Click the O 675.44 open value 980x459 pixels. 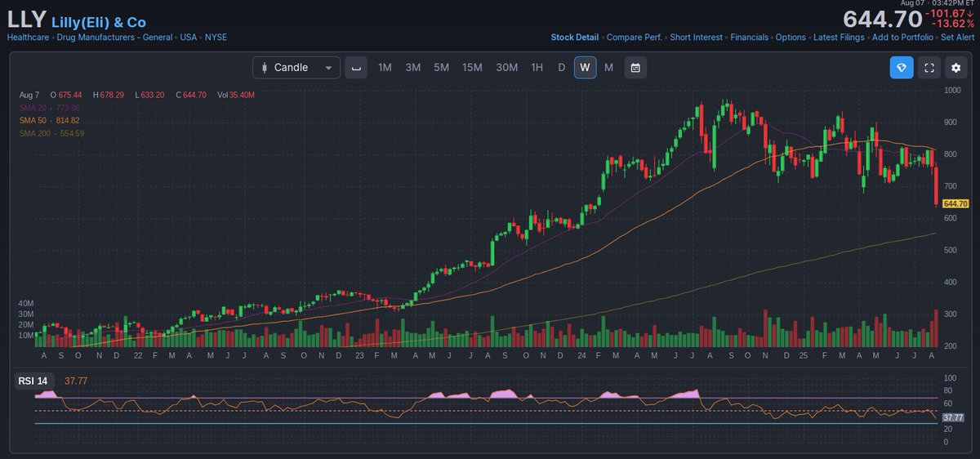pos(68,96)
